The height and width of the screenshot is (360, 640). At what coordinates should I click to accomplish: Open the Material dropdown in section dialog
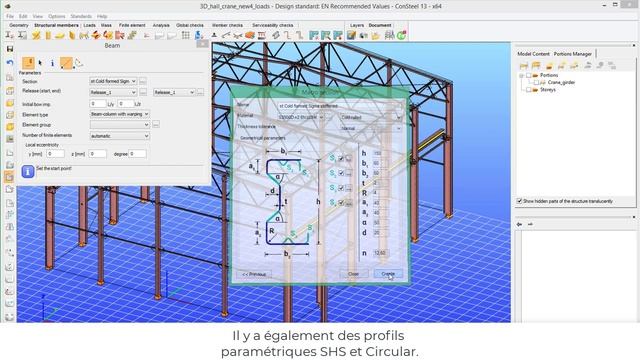point(301,117)
